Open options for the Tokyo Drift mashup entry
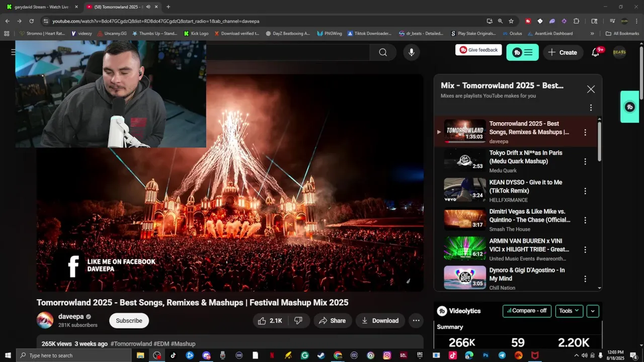 pos(585,162)
